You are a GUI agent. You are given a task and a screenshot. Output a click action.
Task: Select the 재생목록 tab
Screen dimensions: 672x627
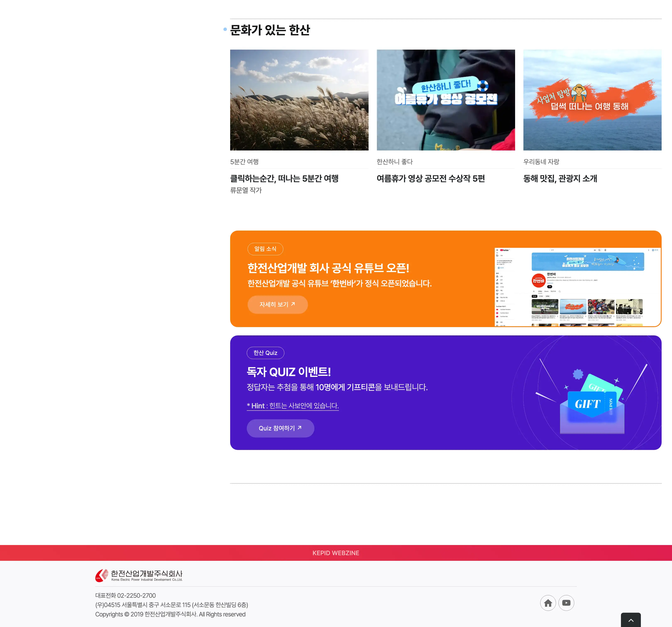tap(553, 291)
